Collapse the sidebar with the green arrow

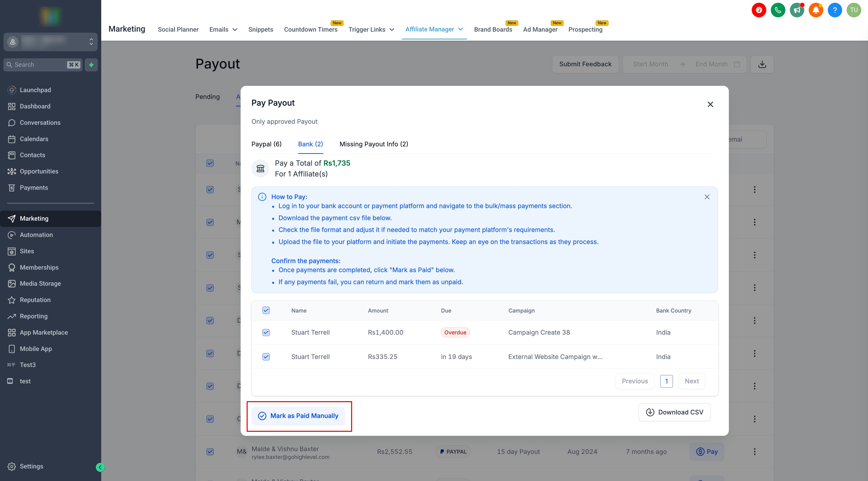[100, 467]
